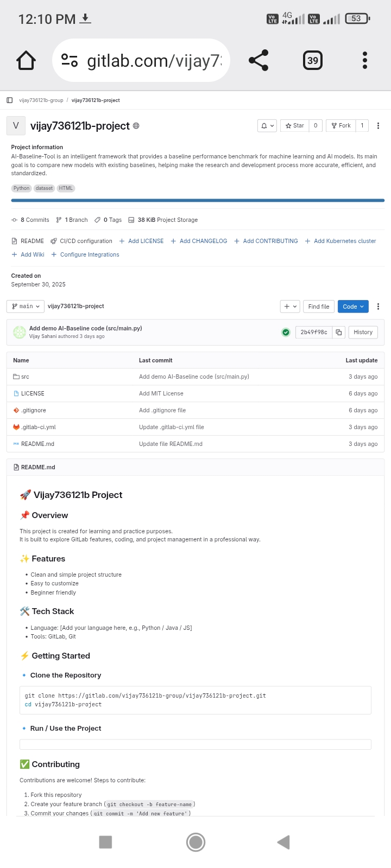
Task: Tap the URL gitlab.com/vijay7 address field
Action: coord(141,60)
